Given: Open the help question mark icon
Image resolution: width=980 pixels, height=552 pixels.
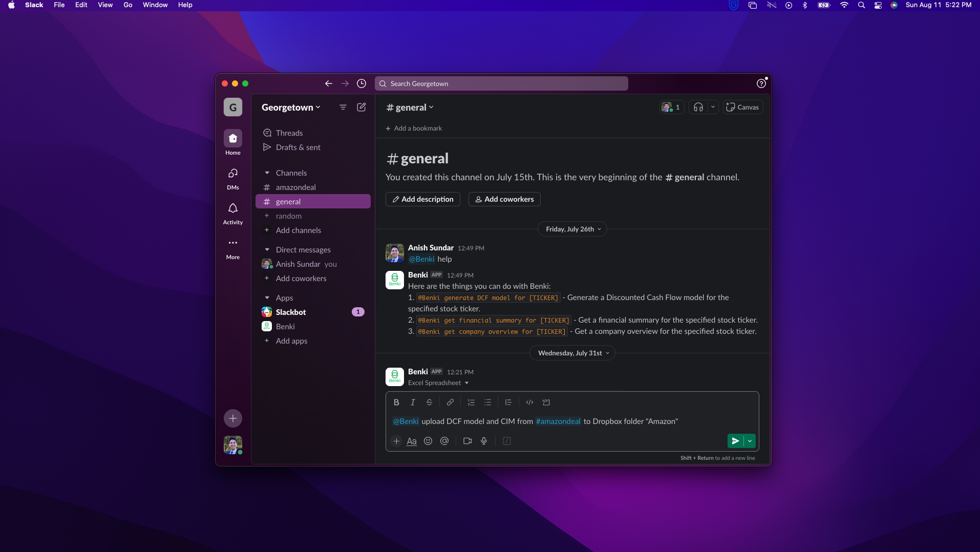Looking at the screenshot, I should 761,83.
